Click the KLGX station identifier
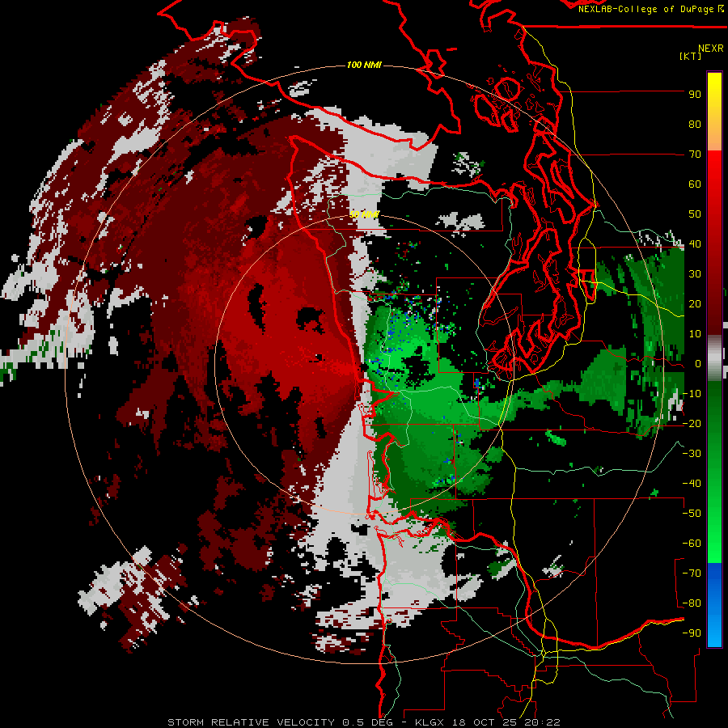This screenshot has width=728, height=728. click(430, 722)
